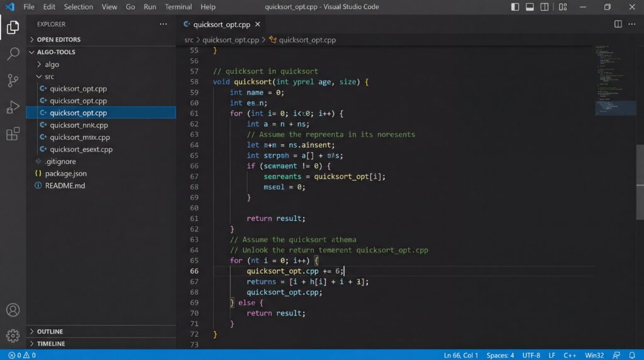Open the Edit menu
Viewport: 644px width, 360px height.
pyautogui.click(x=49, y=6)
